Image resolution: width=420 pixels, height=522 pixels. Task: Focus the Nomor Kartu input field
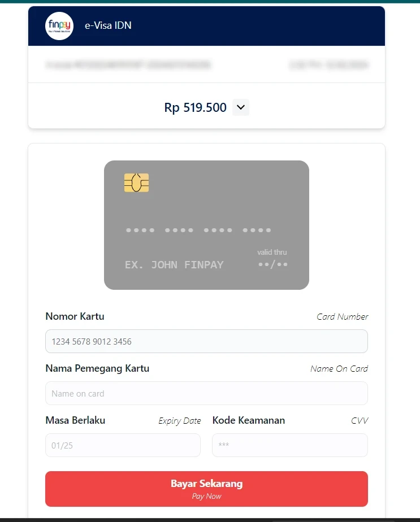tap(206, 341)
